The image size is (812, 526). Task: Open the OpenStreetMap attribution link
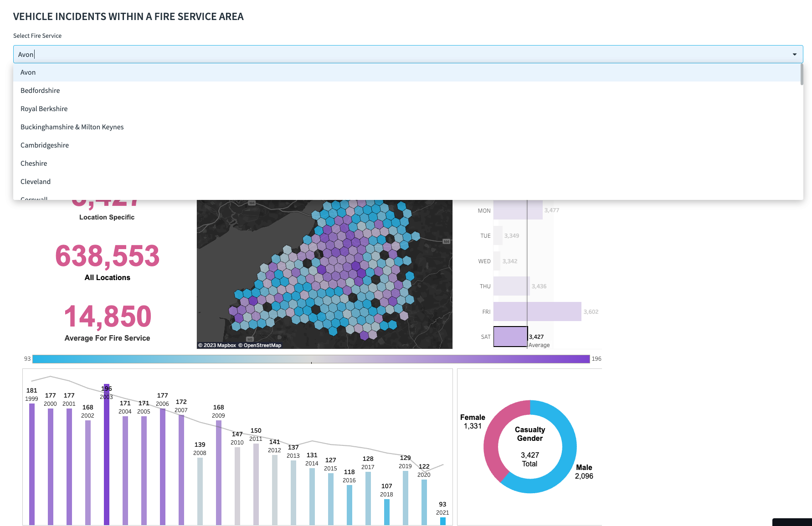(x=262, y=345)
